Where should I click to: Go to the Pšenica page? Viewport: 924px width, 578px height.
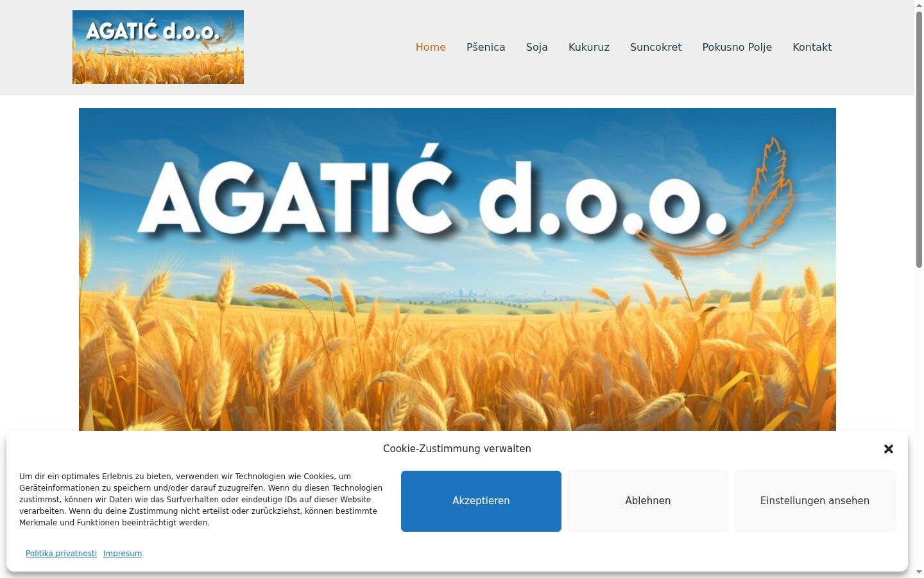pyautogui.click(x=486, y=47)
